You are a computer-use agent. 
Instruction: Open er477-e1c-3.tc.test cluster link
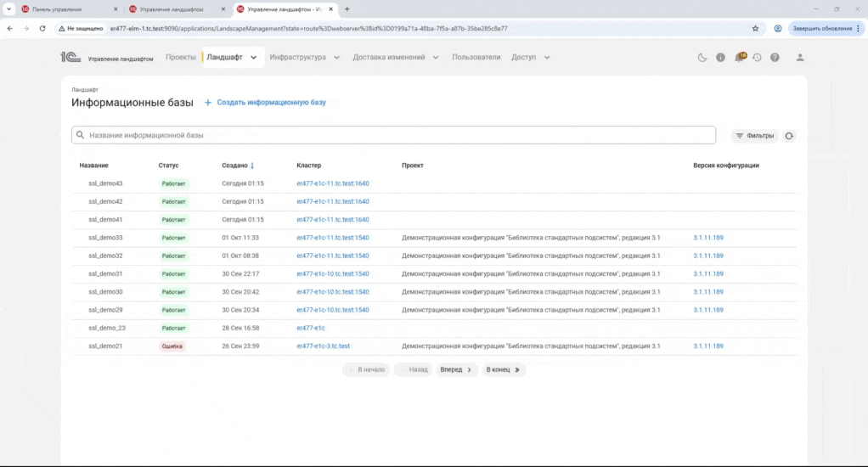tap(324, 346)
